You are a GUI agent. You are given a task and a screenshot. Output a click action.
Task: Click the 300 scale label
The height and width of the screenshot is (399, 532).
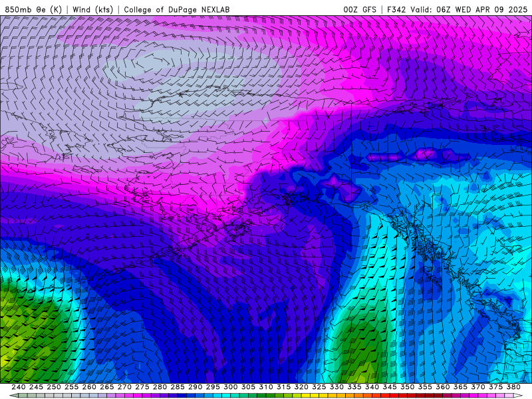[231, 387]
